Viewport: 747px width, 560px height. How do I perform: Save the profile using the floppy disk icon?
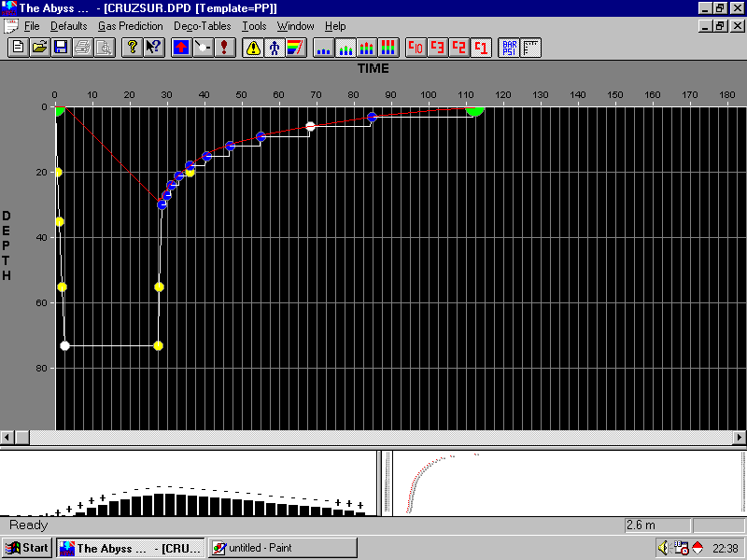62,48
